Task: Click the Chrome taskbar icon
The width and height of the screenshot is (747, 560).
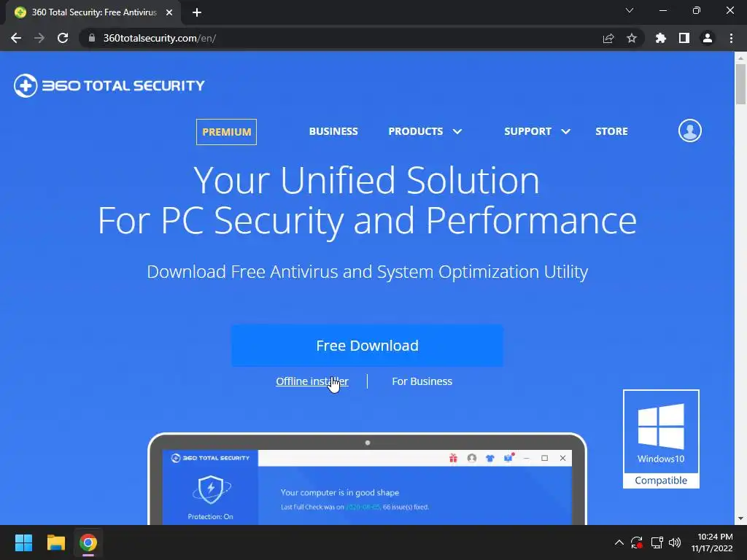Action: click(x=88, y=542)
